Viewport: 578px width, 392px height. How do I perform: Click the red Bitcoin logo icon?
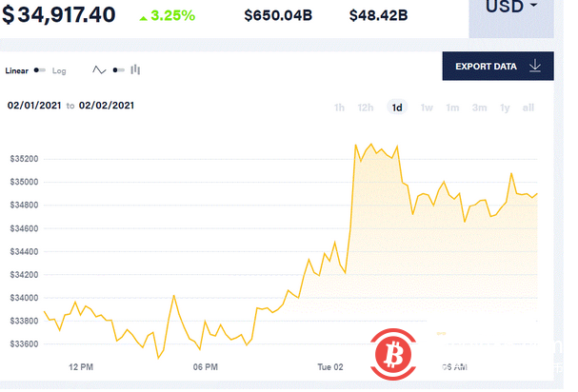[391, 354]
